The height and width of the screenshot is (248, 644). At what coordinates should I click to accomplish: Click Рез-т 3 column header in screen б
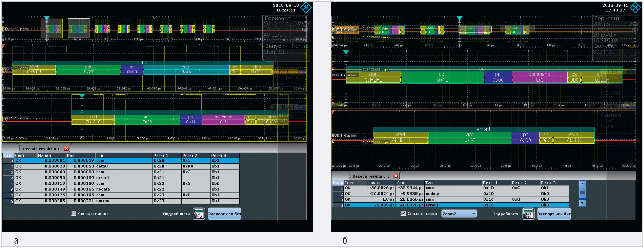pos(554,183)
